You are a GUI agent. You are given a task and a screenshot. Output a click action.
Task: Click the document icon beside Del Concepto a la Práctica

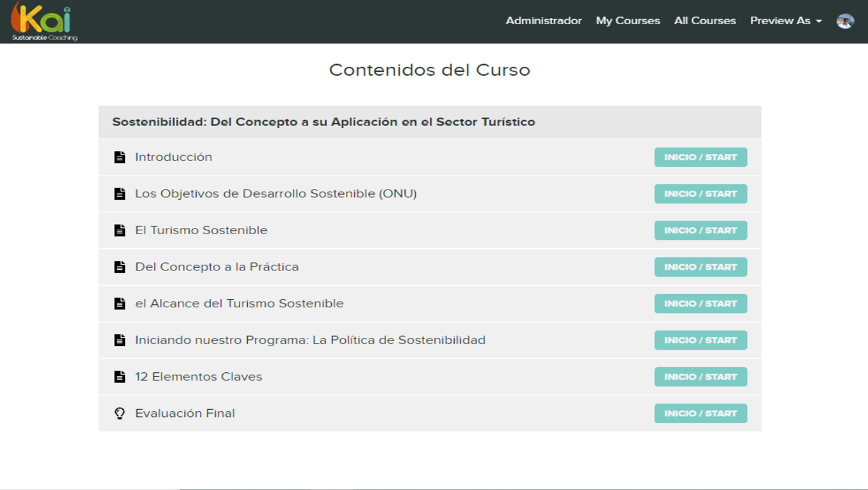tap(120, 267)
